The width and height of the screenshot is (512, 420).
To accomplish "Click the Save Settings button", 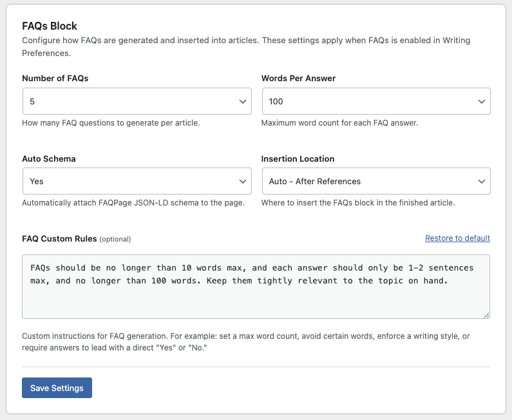I will [x=57, y=388].
